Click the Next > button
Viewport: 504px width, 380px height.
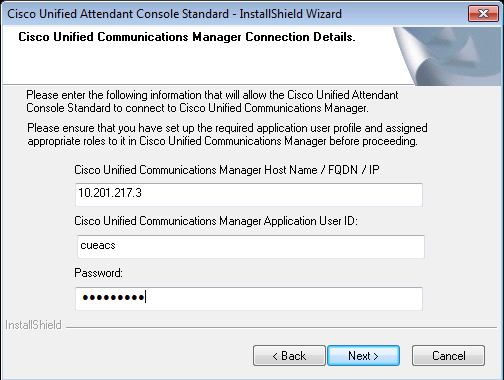point(363,356)
